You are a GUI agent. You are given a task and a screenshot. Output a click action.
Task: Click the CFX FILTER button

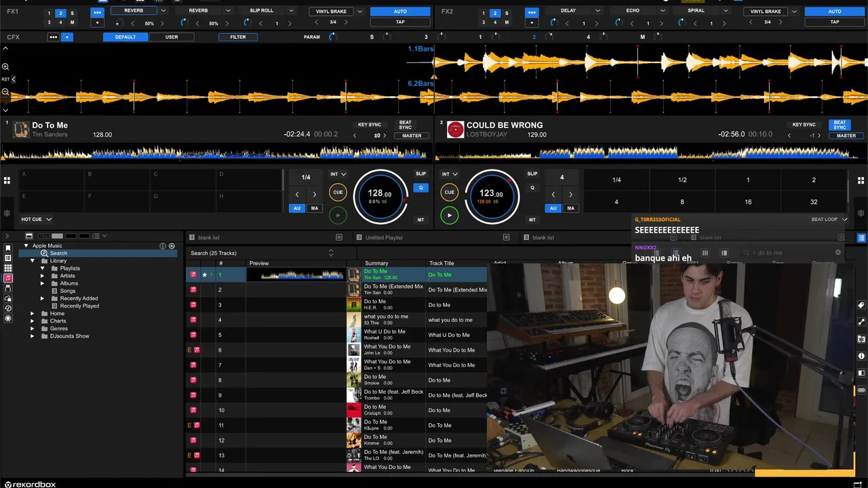238,37
